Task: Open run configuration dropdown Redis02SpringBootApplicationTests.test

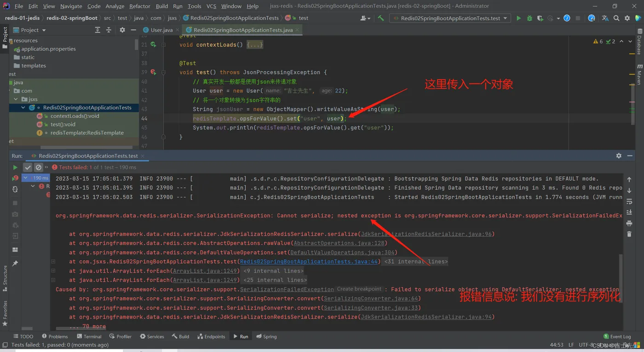Action: pos(450,18)
